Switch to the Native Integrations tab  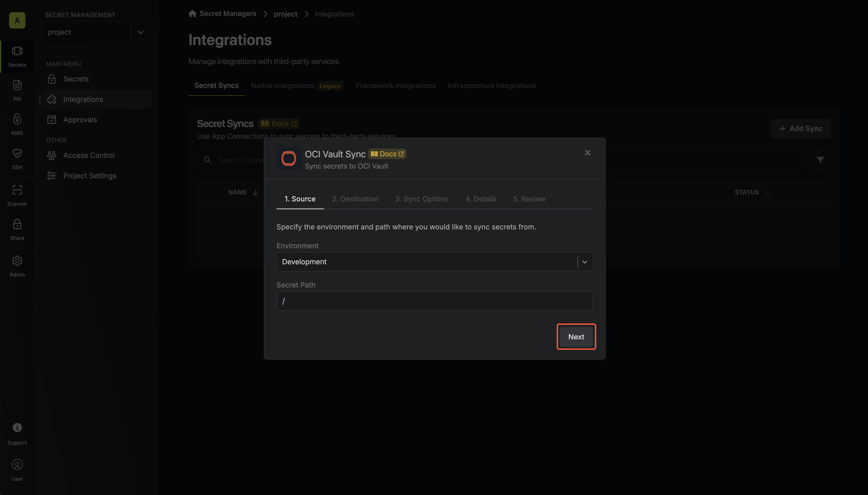pyautogui.click(x=297, y=86)
